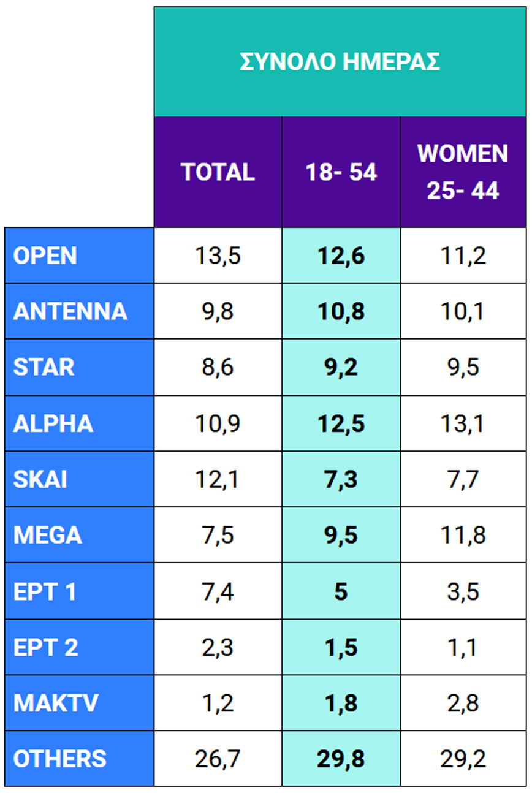Select the SKAI row label

(40, 479)
